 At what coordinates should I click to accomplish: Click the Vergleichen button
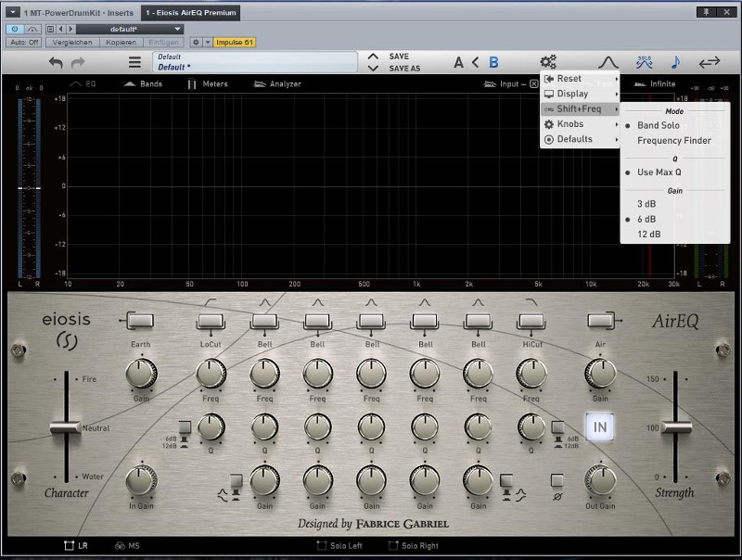[72, 43]
